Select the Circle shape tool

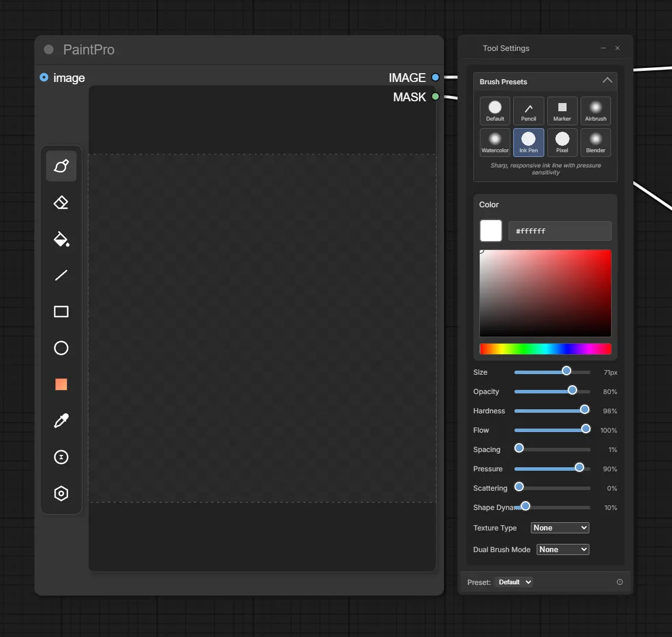pos(61,348)
